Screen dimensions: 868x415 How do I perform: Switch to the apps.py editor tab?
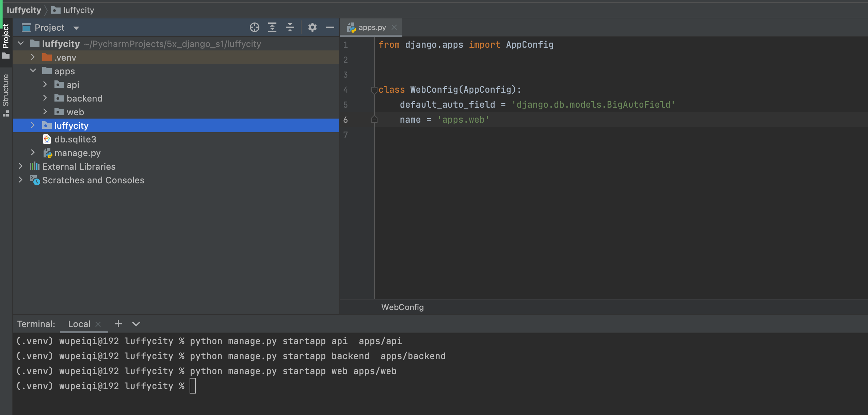pos(372,27)
